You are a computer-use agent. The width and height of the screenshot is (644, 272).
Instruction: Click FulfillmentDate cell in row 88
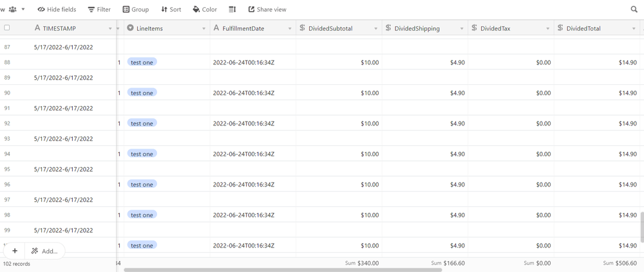pyautogui.click(x=253, y=62)
